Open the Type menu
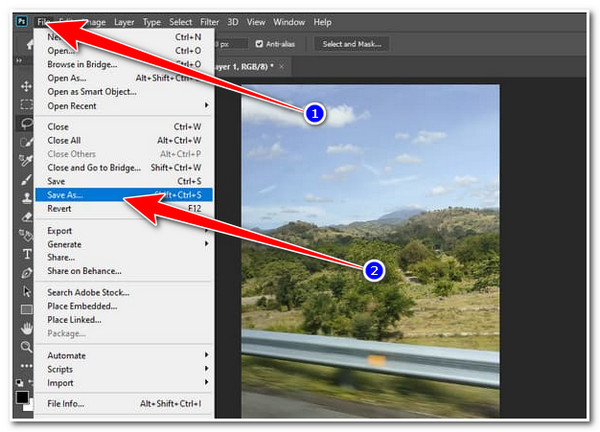The image size is (600, 432). (x=152, y=22)
